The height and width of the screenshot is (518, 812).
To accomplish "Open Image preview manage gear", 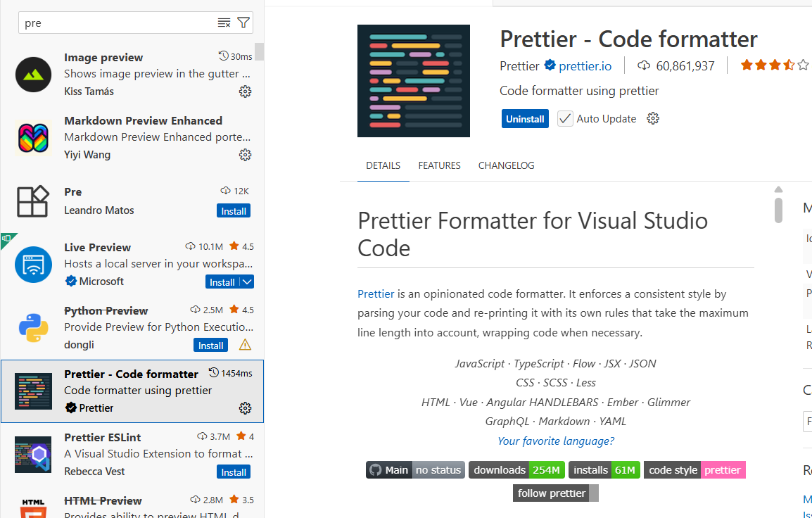I will [x=245, y=91].
